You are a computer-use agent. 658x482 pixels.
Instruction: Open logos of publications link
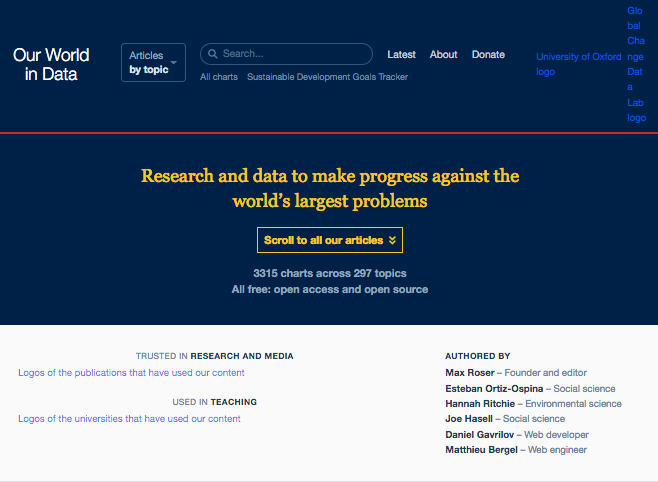(131, 373)
